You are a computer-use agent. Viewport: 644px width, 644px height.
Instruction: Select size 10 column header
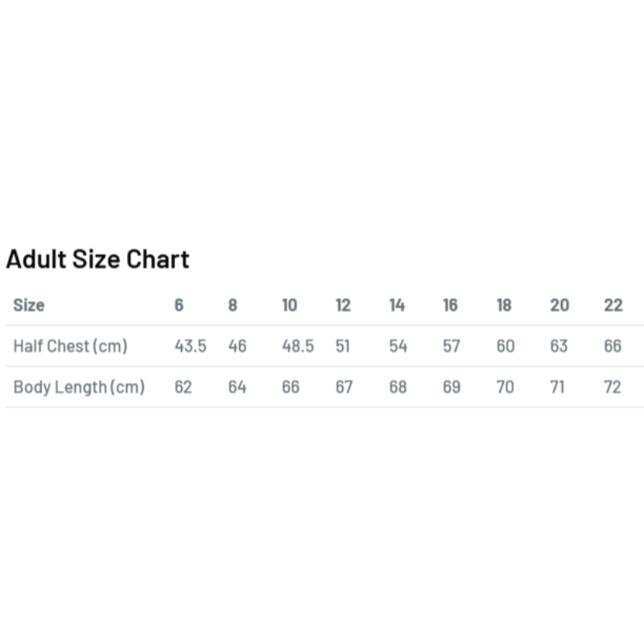pos(290,305)
